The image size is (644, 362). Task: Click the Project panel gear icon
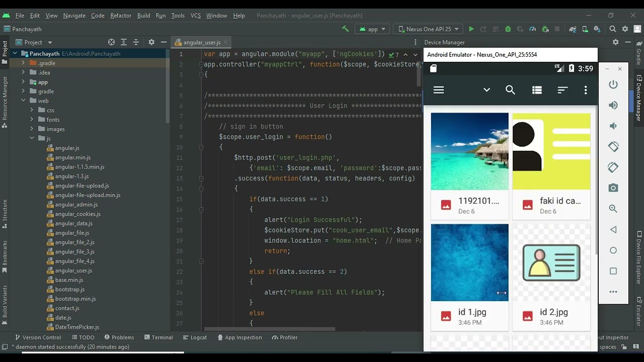pos(151,42)
